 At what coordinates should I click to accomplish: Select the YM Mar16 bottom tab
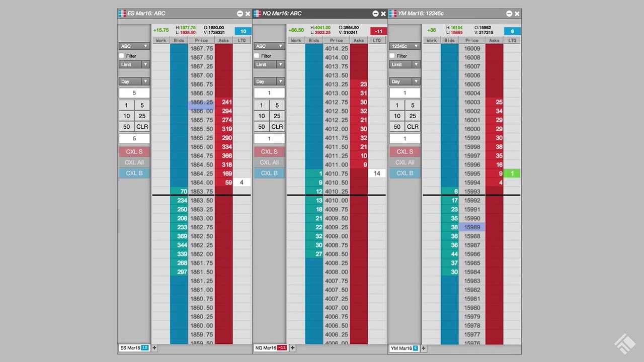pyautogui.click(x=404, y=348)
